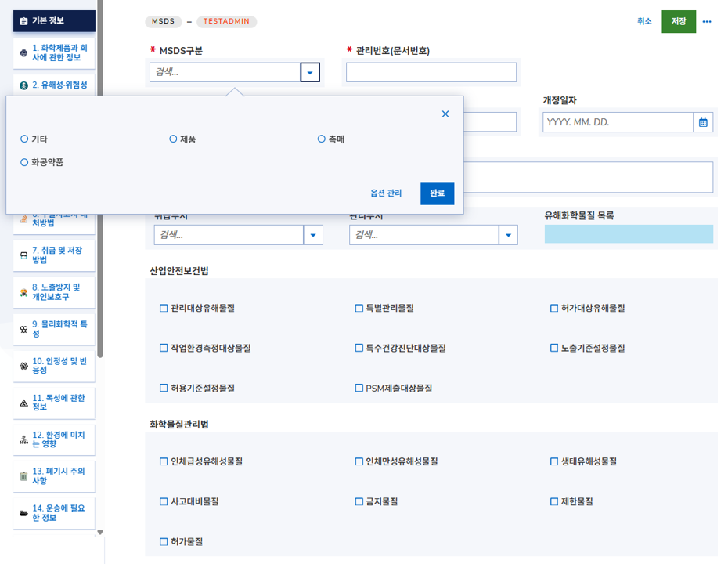728x564 pixels.
Task: Click the 취소 cancel link
Action: (644, 21)
